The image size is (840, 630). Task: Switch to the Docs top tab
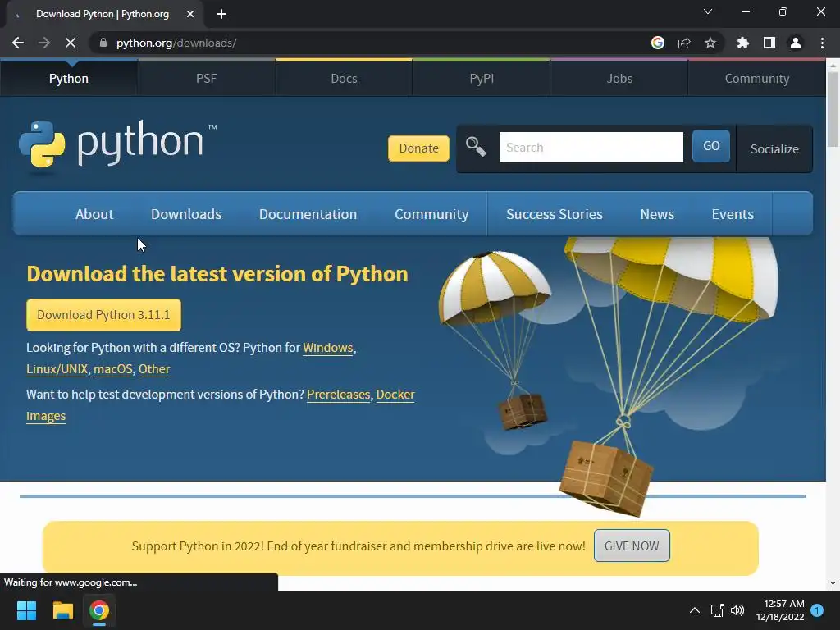[x=344, y=78]
